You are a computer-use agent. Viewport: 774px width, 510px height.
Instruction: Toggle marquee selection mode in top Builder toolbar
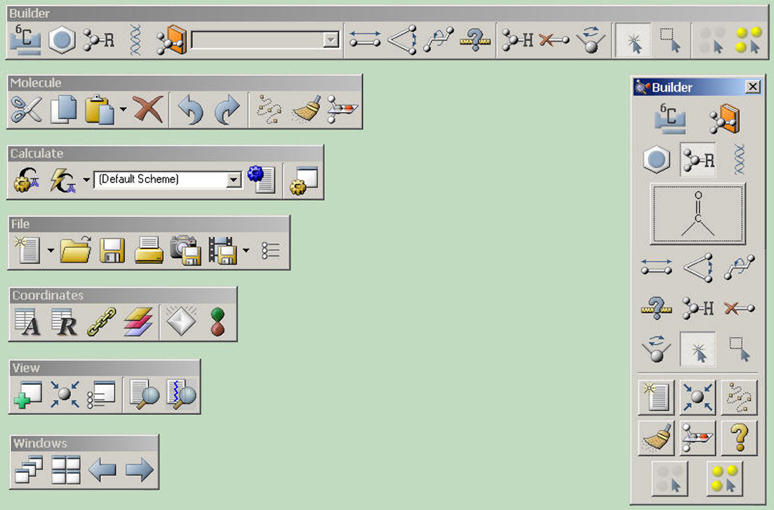click(x=669, y=40)
